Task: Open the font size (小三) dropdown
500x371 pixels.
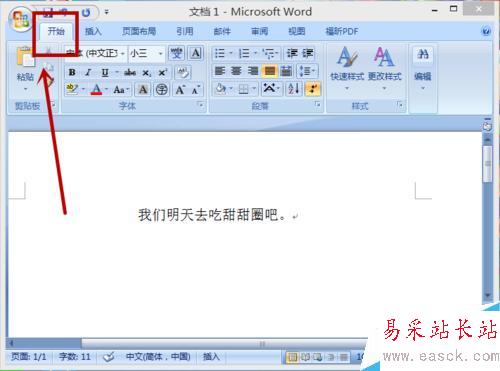Action: (x=161, y=53)
